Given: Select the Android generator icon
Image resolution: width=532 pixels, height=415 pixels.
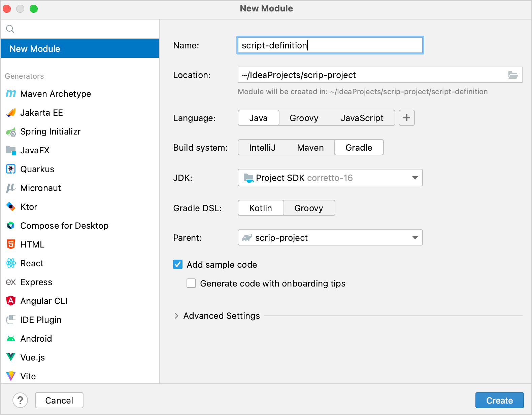Looking at the screenshot, I should pos(11,339).
